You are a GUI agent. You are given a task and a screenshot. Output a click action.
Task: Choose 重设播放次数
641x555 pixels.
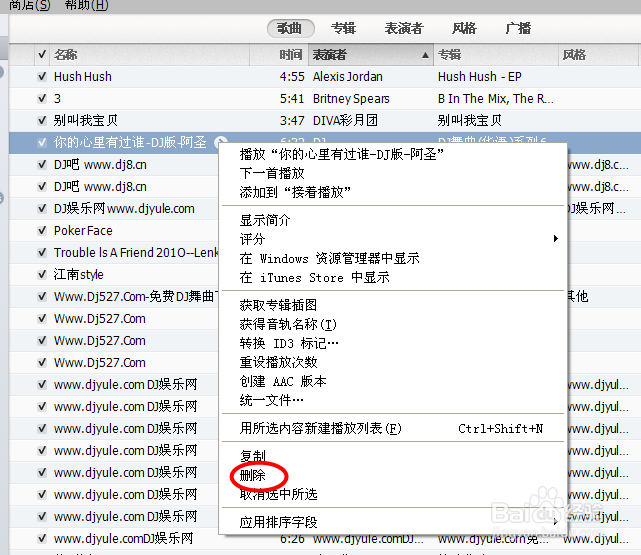click(x=278, y=362)
